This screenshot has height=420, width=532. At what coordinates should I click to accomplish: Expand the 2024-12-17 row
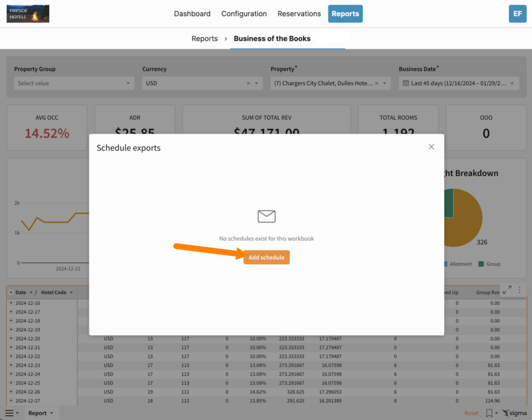pos(11,312)
